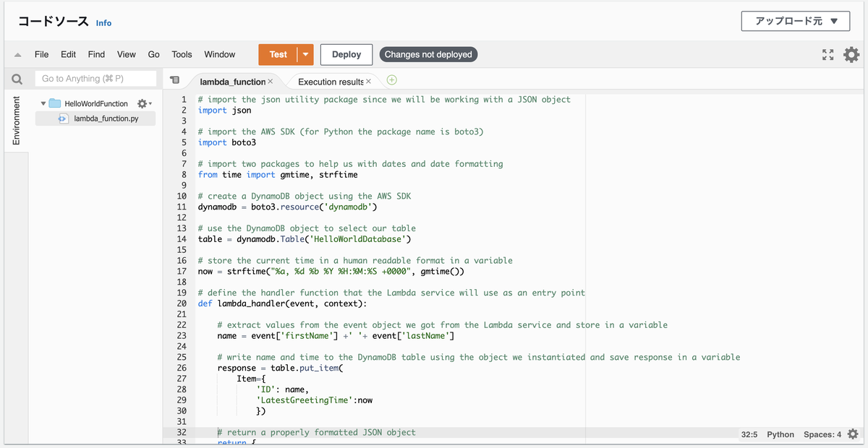
Task: Switch to the lambda_function tab
Action: [x=233, y=82]
